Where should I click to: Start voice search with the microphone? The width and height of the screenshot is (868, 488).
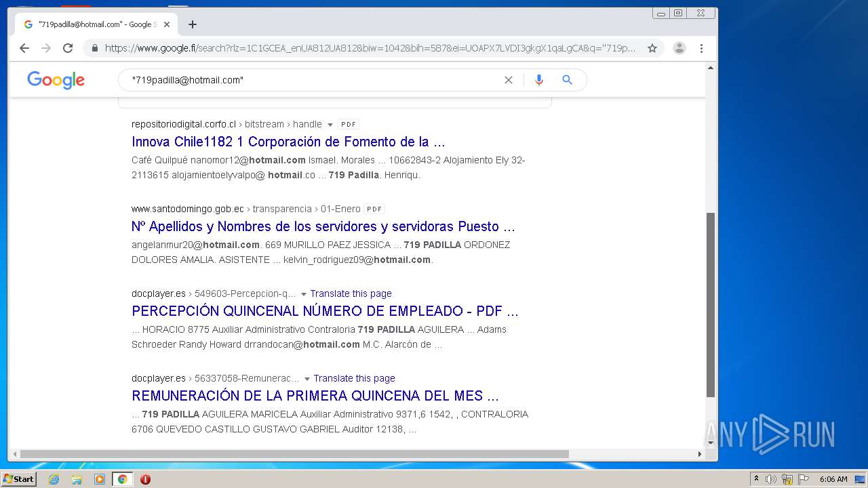point(539,80)
